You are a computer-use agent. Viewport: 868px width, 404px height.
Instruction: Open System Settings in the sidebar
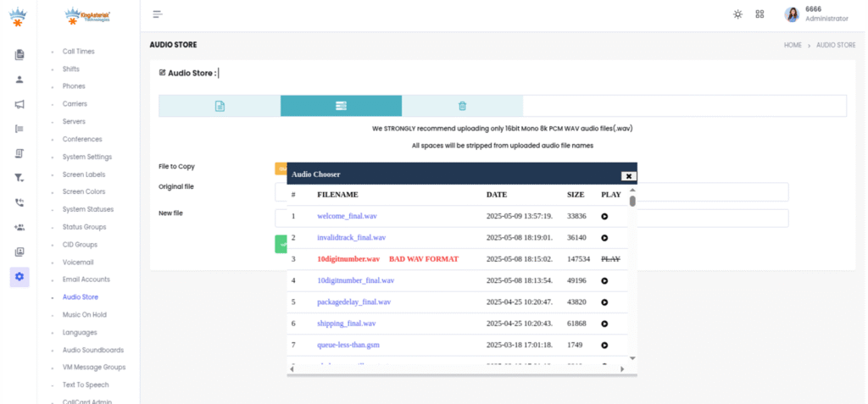[87, 157]
